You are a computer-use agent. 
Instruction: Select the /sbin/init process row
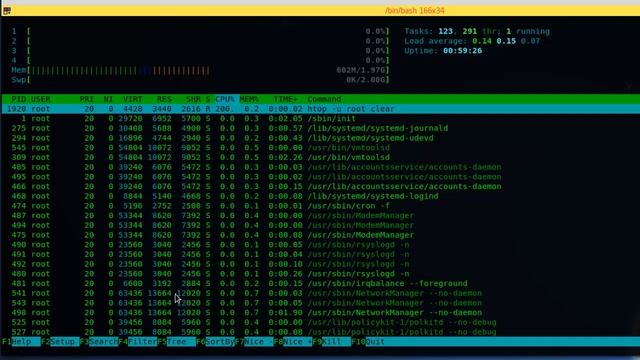pyautogui.click(x=320, y=119)
